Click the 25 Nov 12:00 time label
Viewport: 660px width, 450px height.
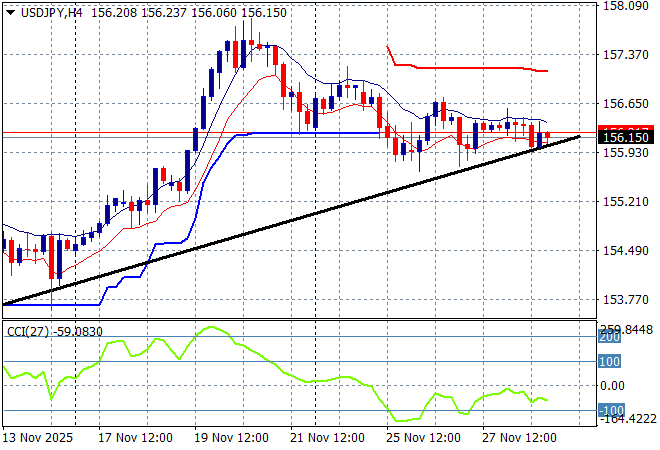pos(424,437)
